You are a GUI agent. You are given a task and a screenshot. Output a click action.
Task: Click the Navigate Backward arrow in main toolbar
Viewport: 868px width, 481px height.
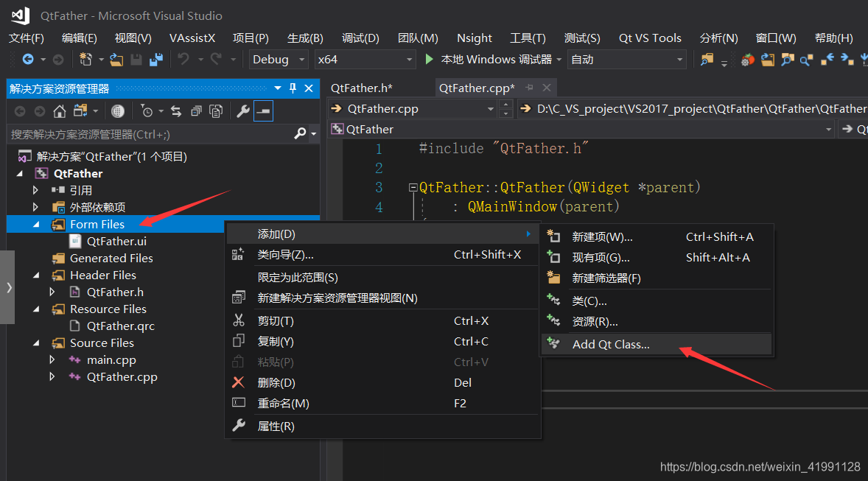pyautogui.click(x=28, y=59)
